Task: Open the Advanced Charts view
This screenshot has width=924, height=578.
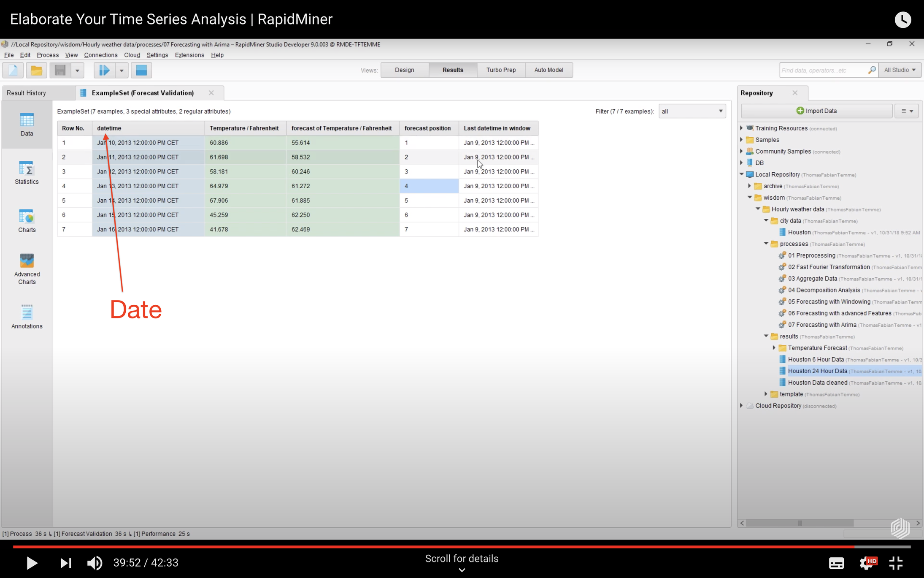Action: coord(27,269)
